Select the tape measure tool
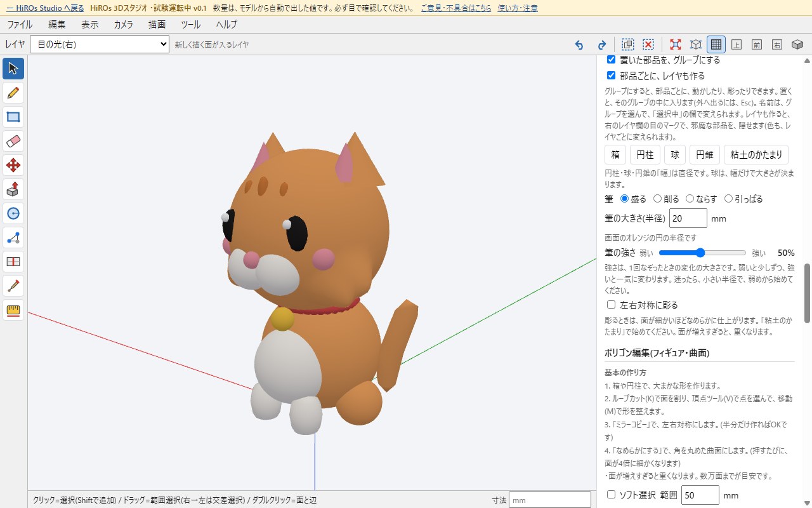812x508 pixels. point(13,310)
